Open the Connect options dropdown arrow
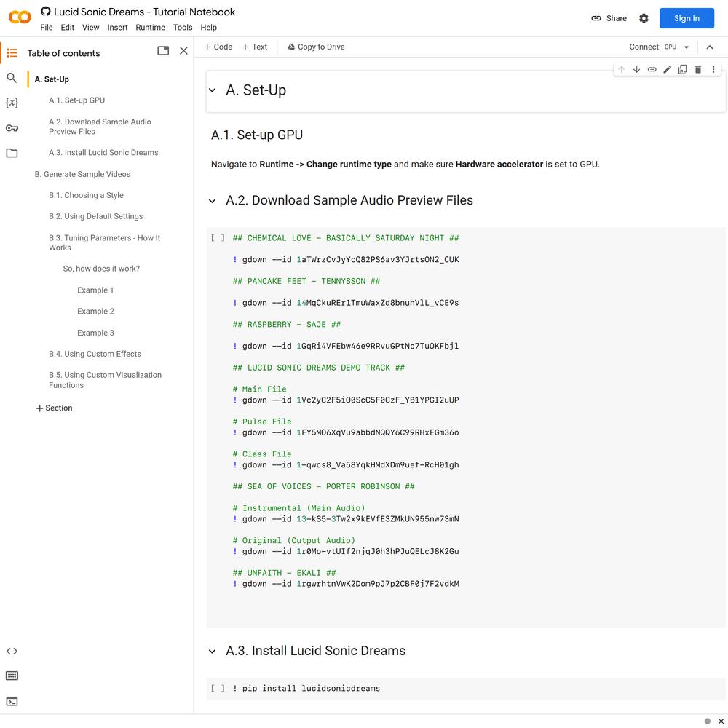The height and width of the screenshot is (728, 728). pos(687,47)
